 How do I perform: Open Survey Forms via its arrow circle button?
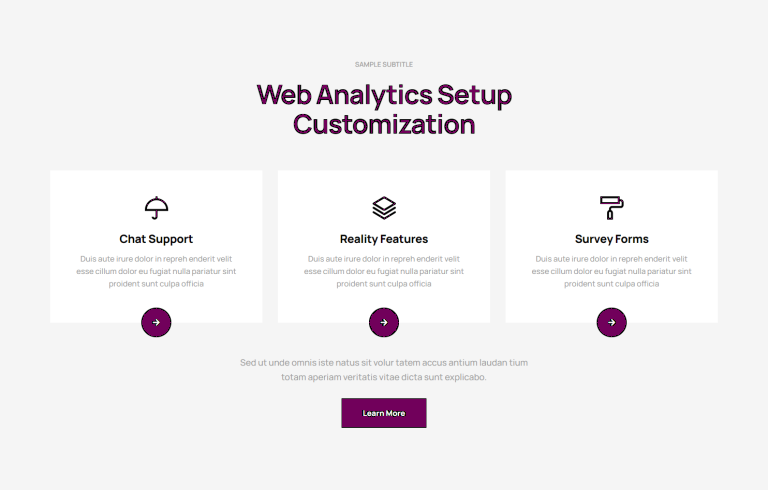[612, 322]
